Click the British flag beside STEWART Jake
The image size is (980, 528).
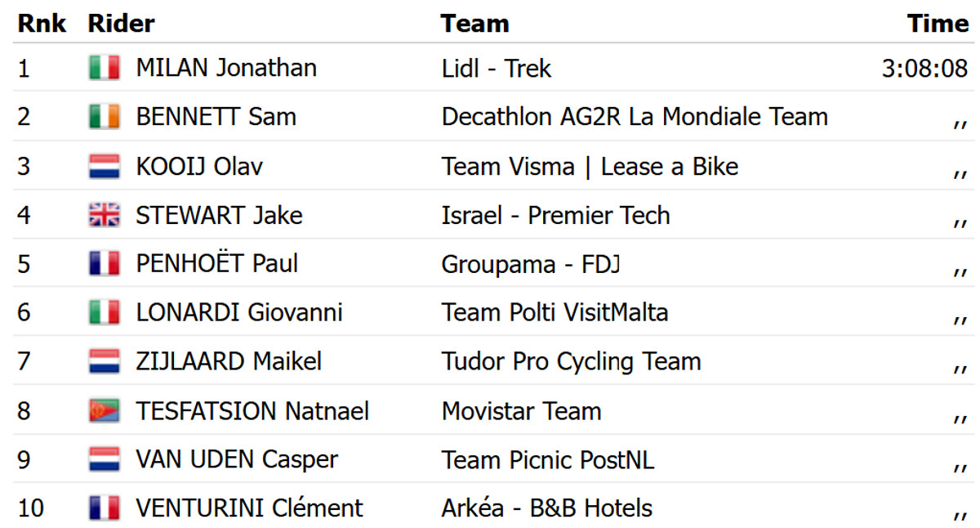pyautogui.click(x=105, y=216)
